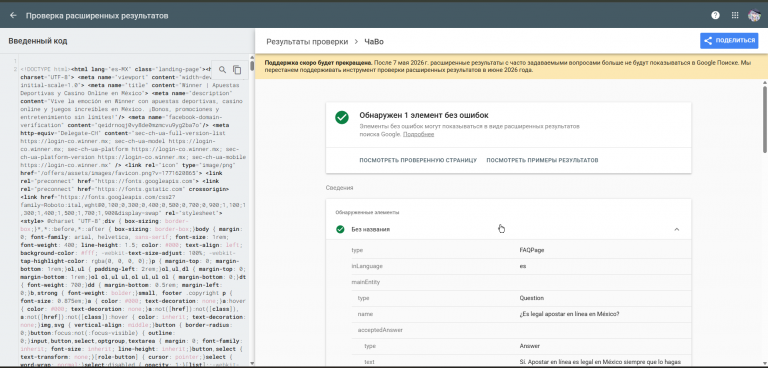The image size is (768, 368).
Task: Open the Google apps grid
Action: coord(735,15)
